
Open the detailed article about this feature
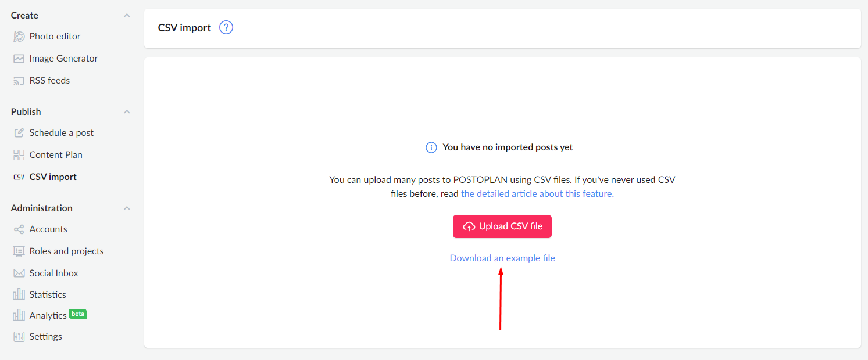point(537,194)
